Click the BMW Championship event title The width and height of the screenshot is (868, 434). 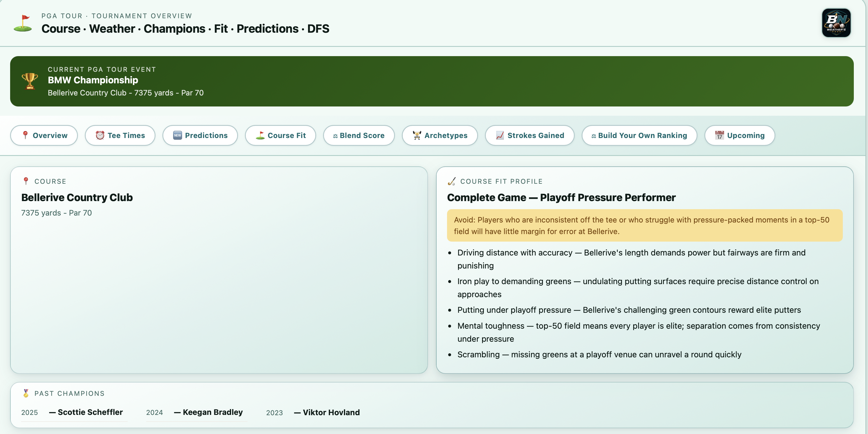tap(93, 80)
